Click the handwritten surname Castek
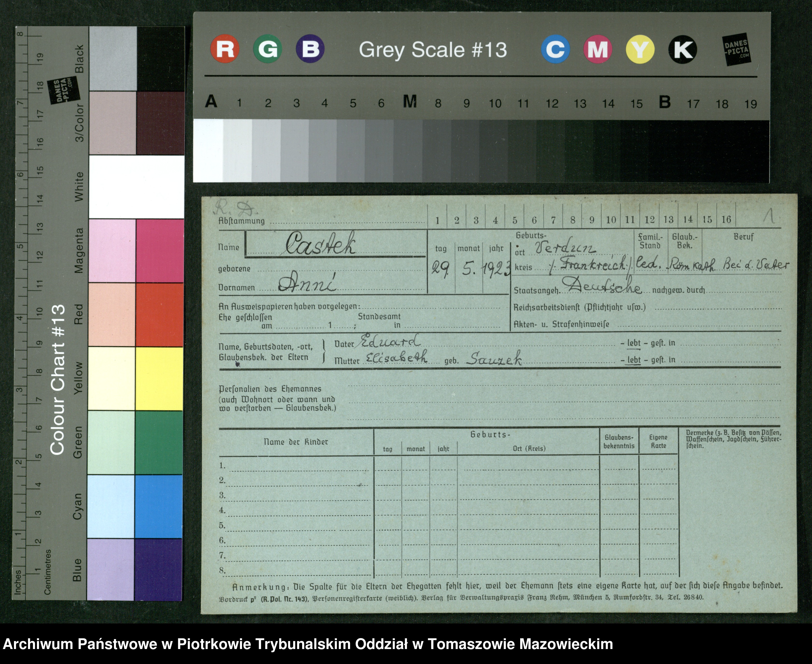Screen dimensions: 812x664 coord(320,243)
